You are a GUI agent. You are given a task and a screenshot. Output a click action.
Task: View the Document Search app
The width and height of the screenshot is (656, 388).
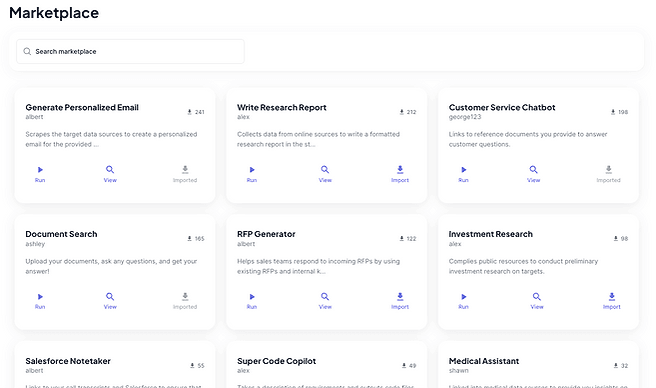110,301
